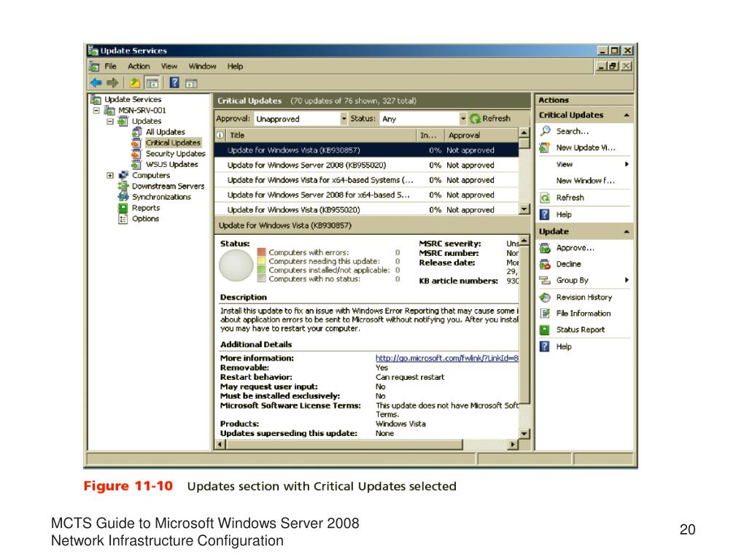Screen dimensions: 747x560
Task: Collapse the MSN-SRV-001 tree node
Action: pyautogui.click(x=97, y=110)
